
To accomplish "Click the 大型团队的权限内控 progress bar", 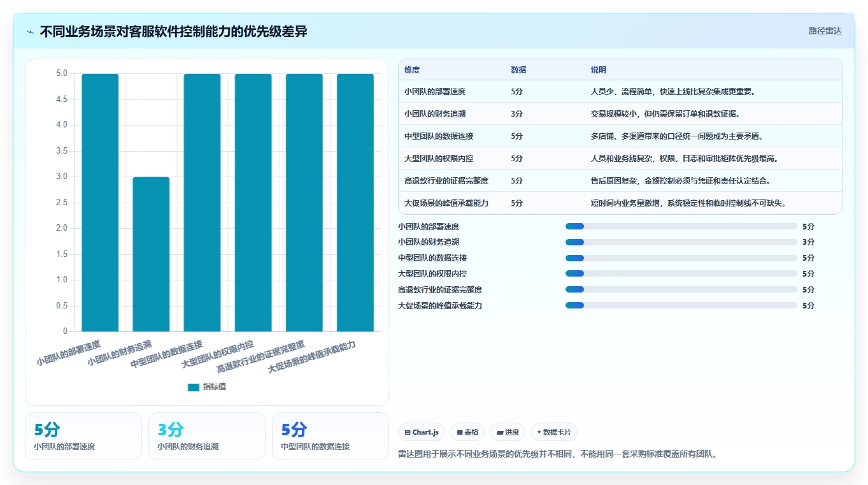I will click(681, 274).
